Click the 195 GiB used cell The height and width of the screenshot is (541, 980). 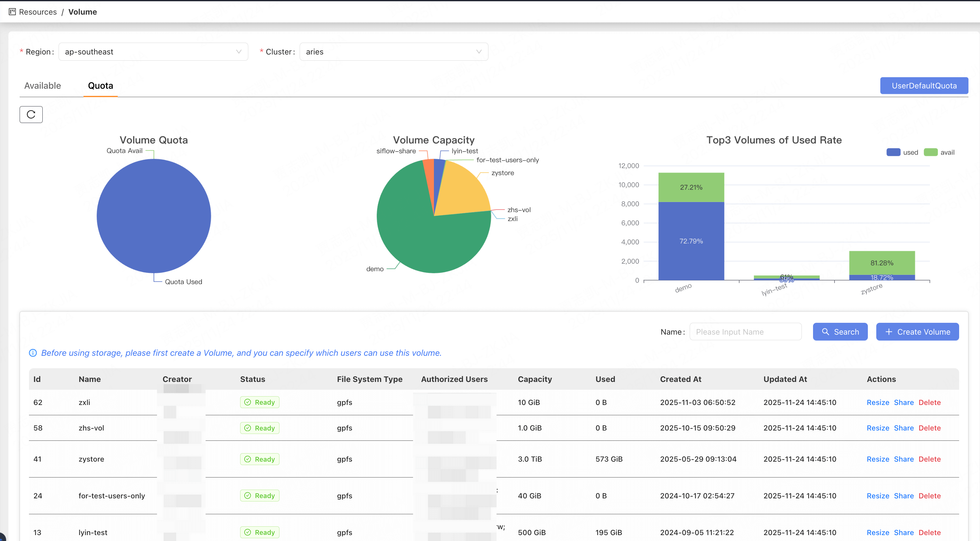click(x=609, y=532)
